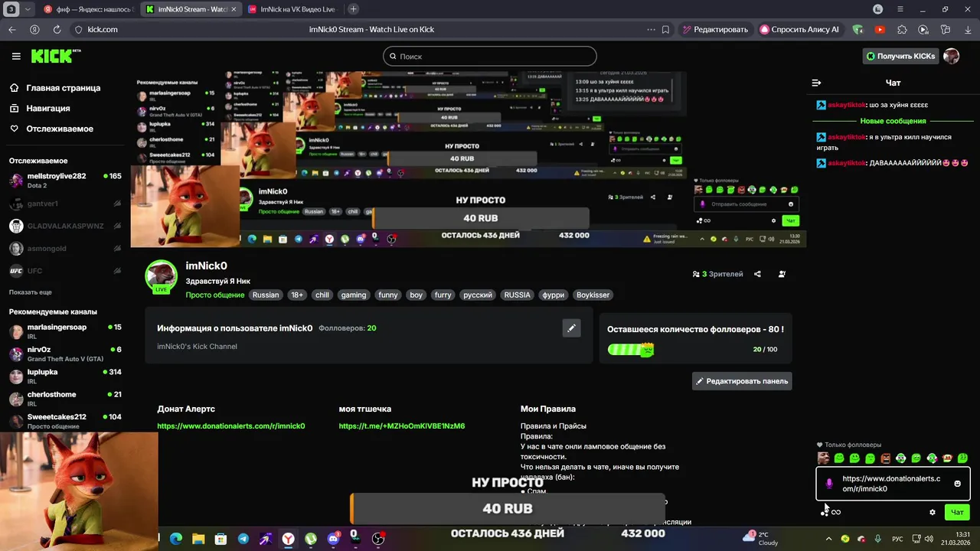Open asmongold followed channel

point(65,249)
